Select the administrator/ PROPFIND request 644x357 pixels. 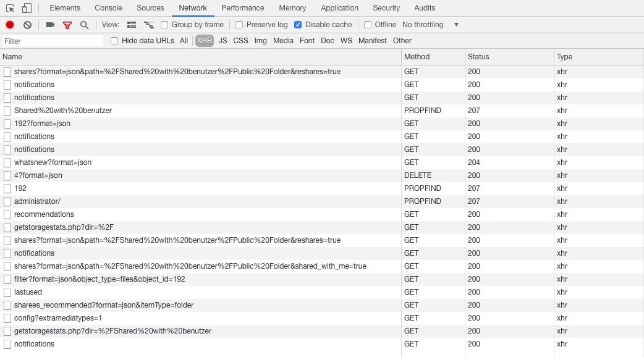tap(322, 201)
